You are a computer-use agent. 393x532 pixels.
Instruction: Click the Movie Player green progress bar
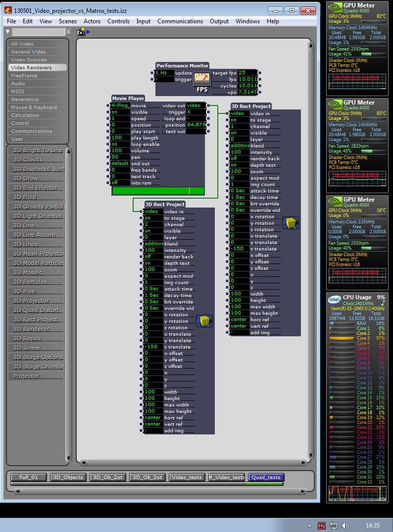point(158,190)
